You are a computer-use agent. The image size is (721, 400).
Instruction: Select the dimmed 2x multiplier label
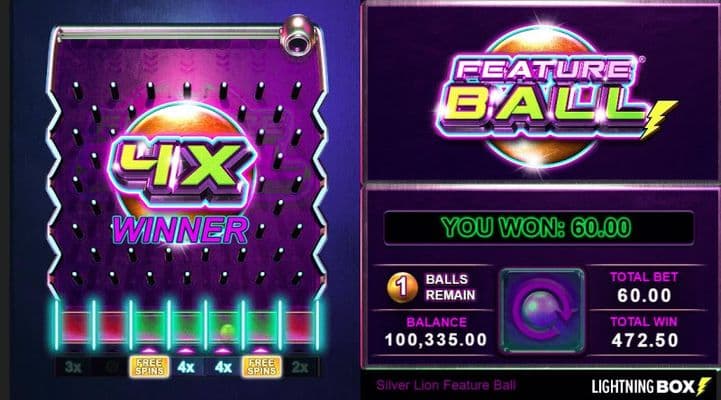[x=300, y=367]
